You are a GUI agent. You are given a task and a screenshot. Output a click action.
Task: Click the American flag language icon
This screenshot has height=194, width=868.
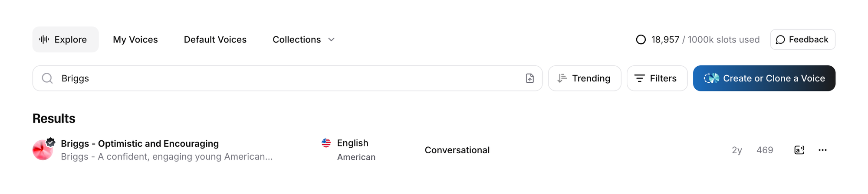(x=326, y=143)
